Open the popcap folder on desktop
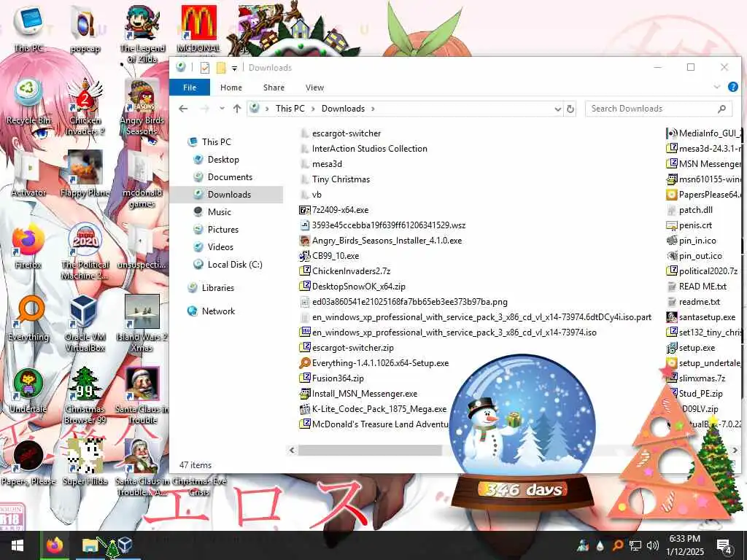 tap(85, 29)
